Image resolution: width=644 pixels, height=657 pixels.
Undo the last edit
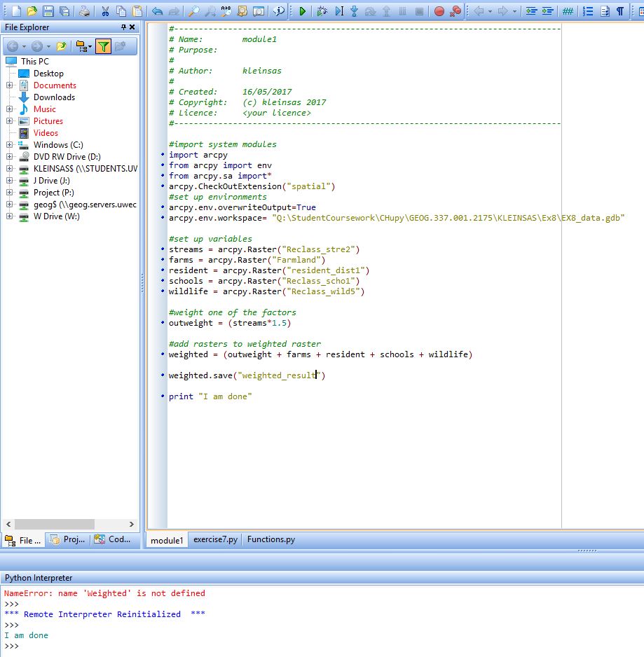pos(157,11)
